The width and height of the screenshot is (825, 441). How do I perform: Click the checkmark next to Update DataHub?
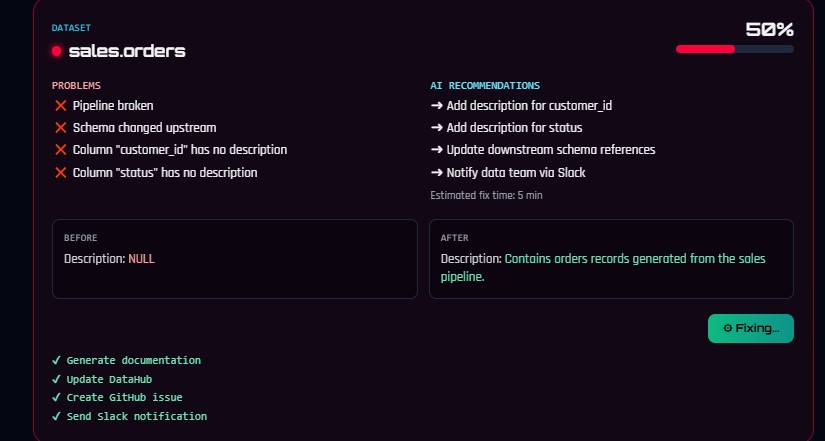tap(56, 379)
